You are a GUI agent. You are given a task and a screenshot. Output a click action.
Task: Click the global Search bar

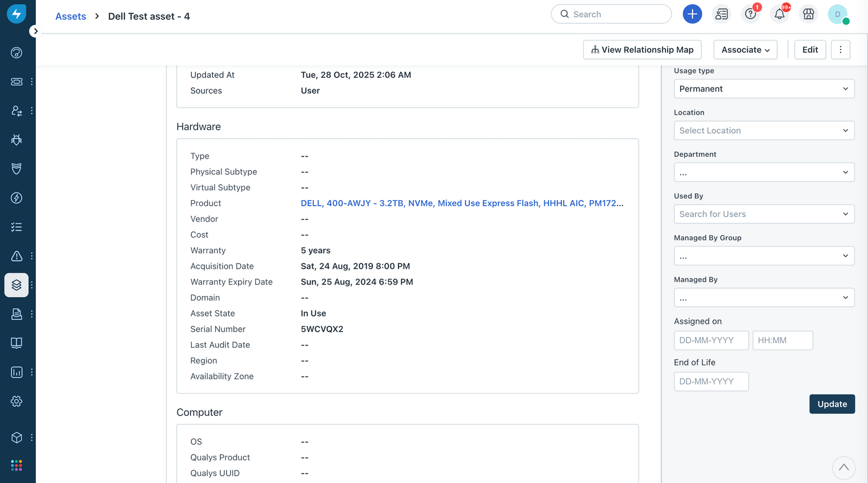[x=611, y=14]
